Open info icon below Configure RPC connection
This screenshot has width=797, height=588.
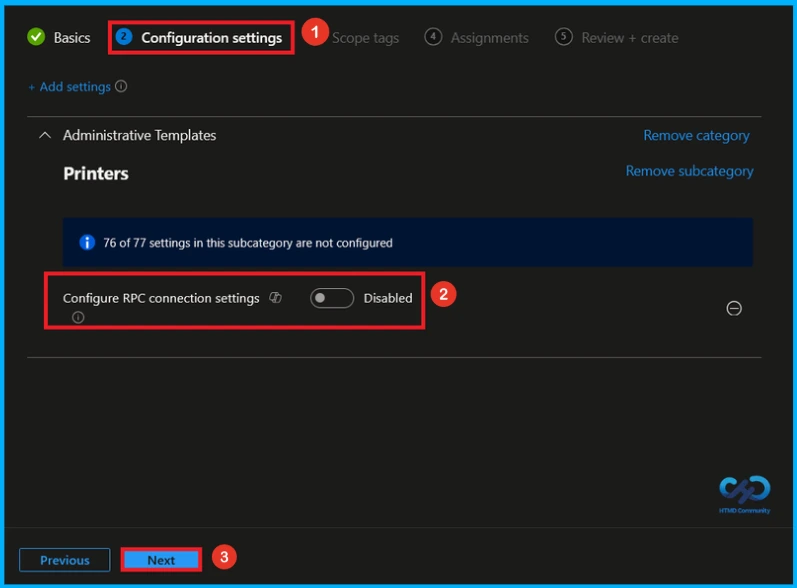pos(78,318)
